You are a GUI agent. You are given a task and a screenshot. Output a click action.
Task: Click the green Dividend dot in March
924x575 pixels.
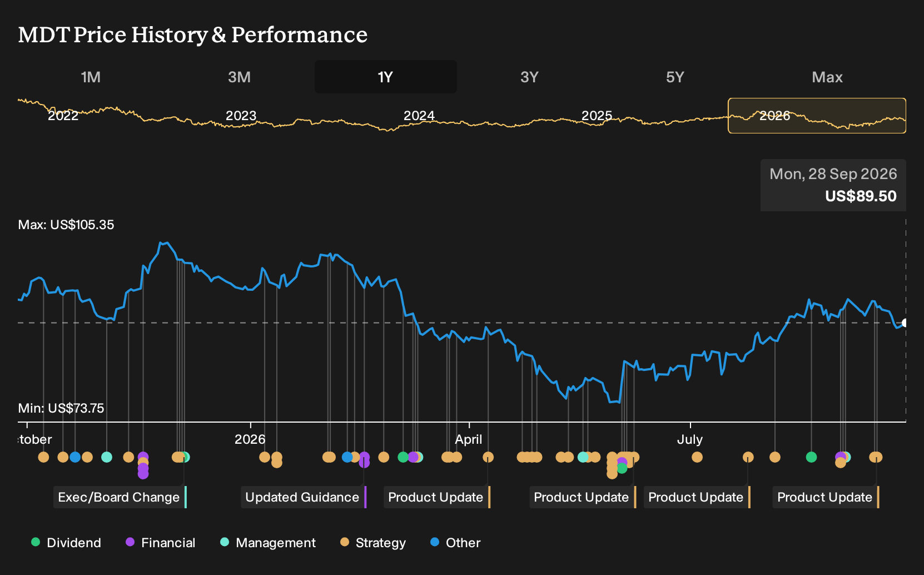(x=403, y=457)
